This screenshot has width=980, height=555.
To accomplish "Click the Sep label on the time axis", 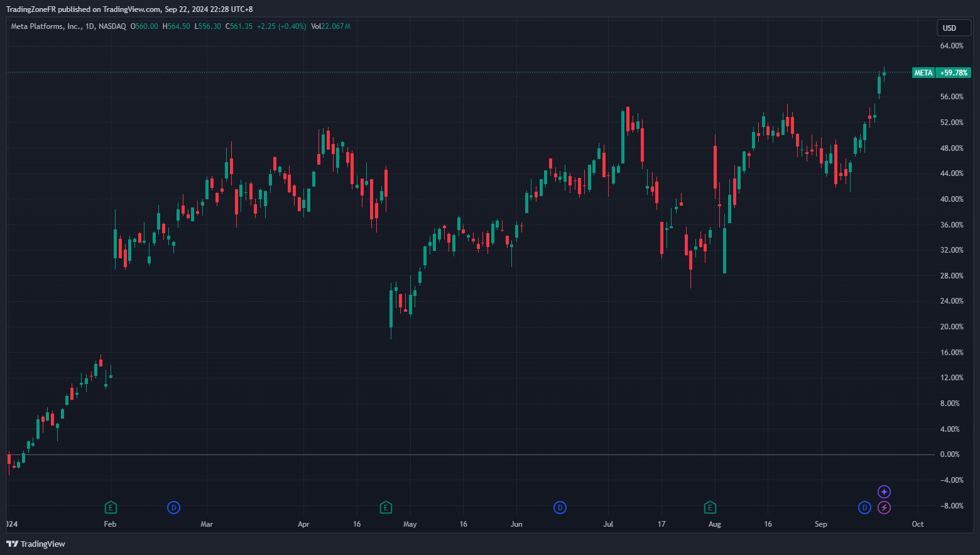I will (x=821, y=524).
